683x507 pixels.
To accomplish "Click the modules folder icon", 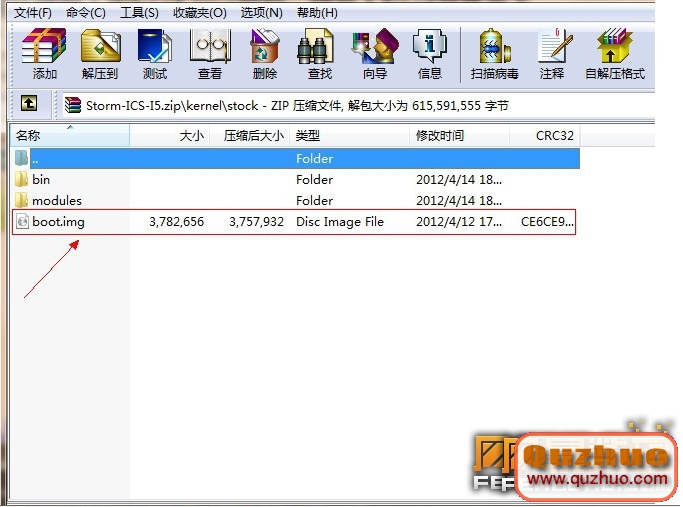I will [21, 200].
